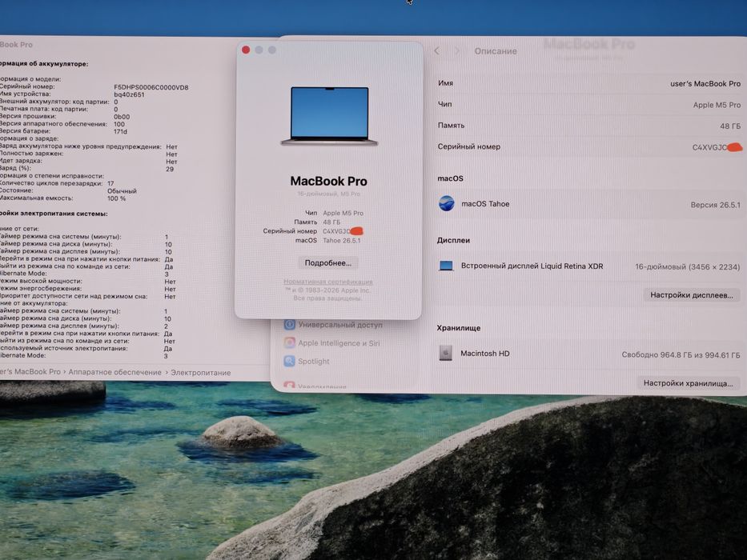Click the Macintosh HD drive icon
Image resolution: width=747 pixels, height=560 pixels.
(x=445, y=354)
